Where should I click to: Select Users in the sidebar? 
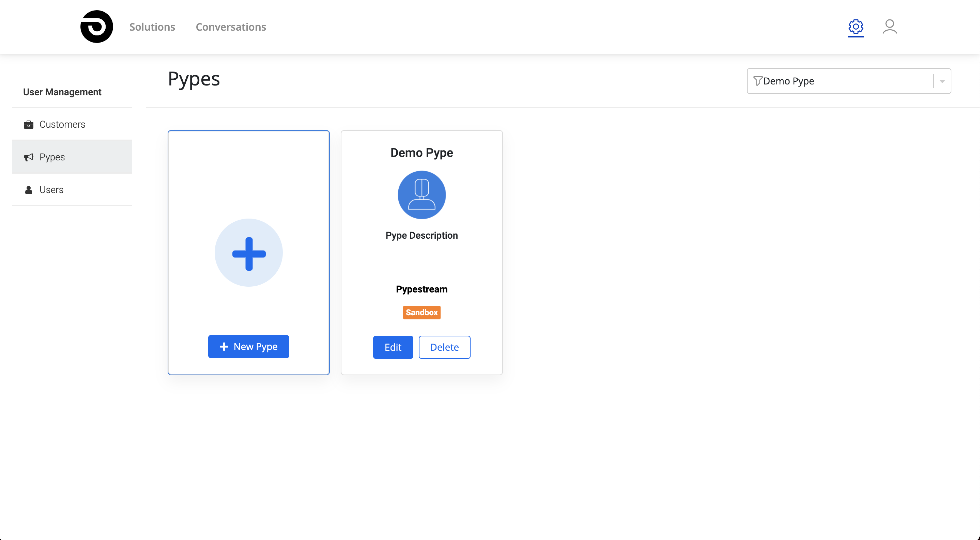point(72,190)
